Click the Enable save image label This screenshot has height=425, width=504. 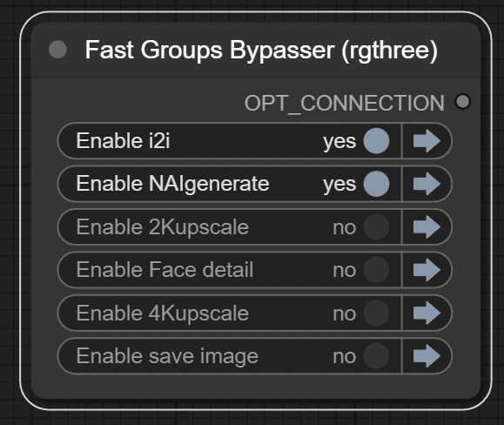(167, 356)
